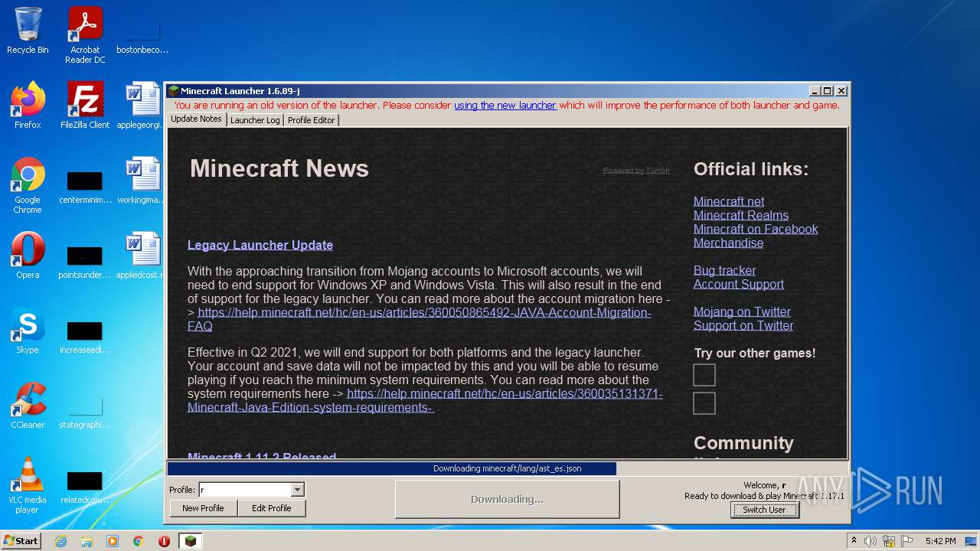Click first other-games thumbnail box

(x=704, y=375)
